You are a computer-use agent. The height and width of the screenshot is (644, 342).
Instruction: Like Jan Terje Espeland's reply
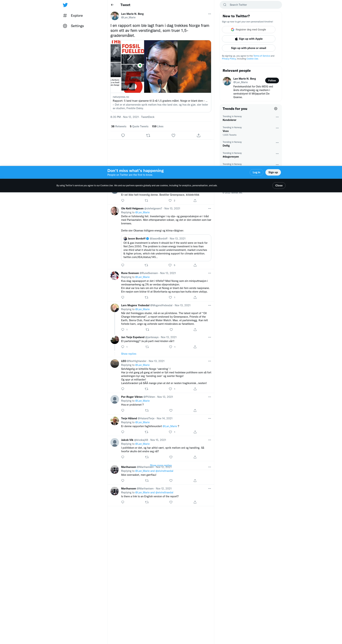point(171,347)
